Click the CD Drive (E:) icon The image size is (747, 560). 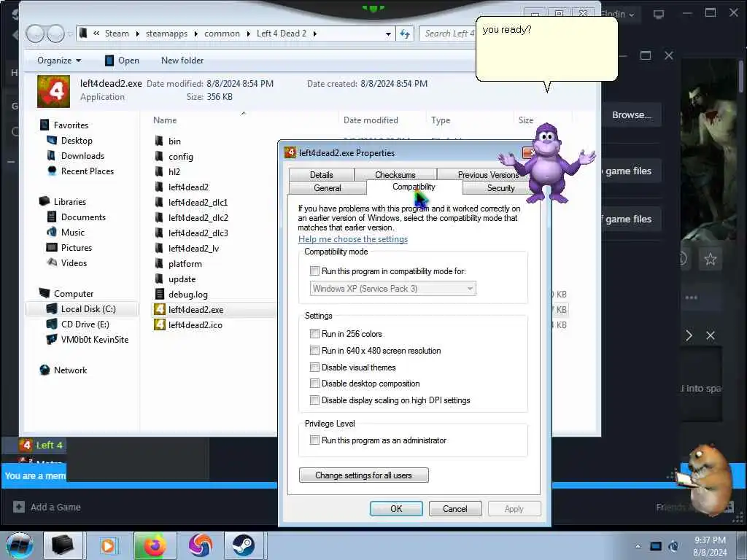(x=52, y=324)
